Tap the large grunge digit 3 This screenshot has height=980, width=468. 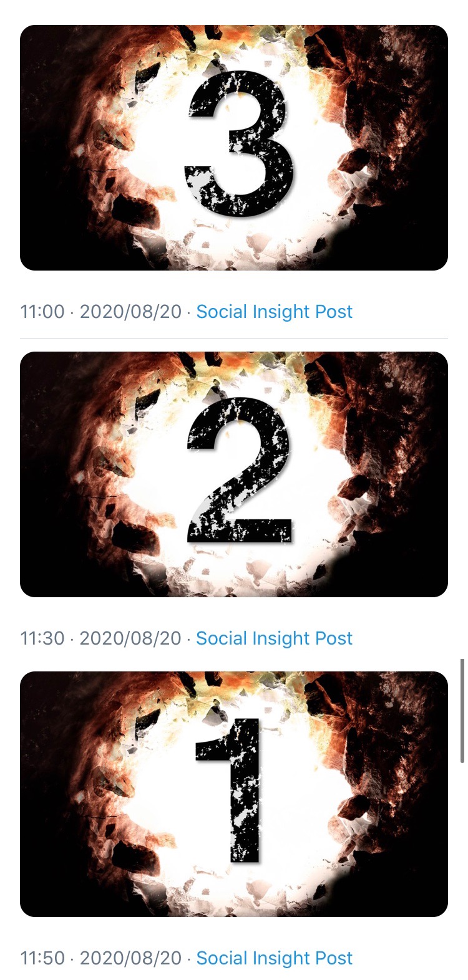[x=240, y=143]
